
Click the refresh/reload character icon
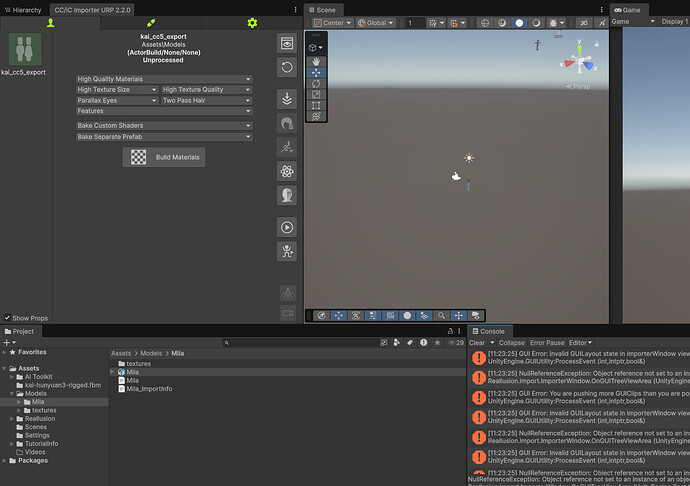tap(287, 67)
